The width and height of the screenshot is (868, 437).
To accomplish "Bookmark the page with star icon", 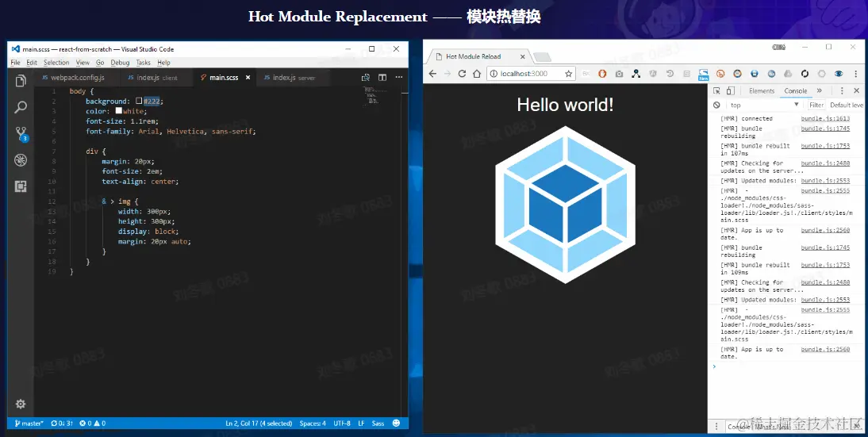I will coord(568,74).
